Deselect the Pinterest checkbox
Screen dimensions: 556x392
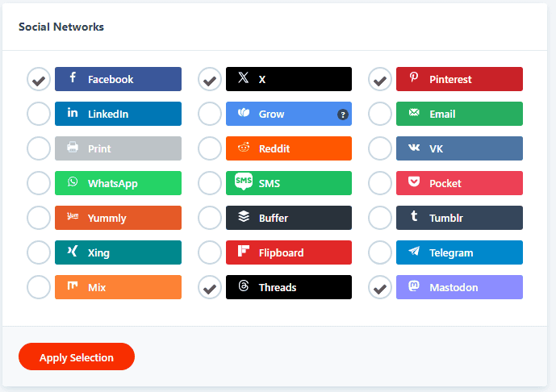pos(380,79)
